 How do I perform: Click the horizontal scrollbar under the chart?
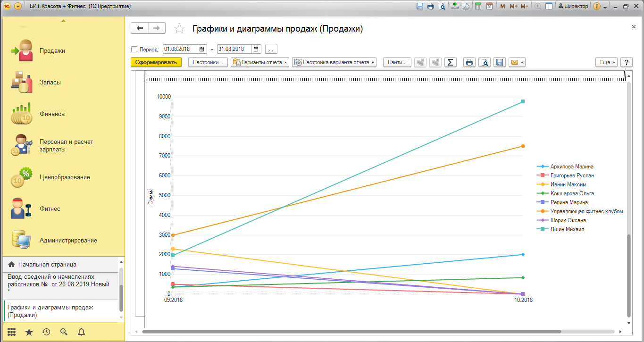[377, 332]
